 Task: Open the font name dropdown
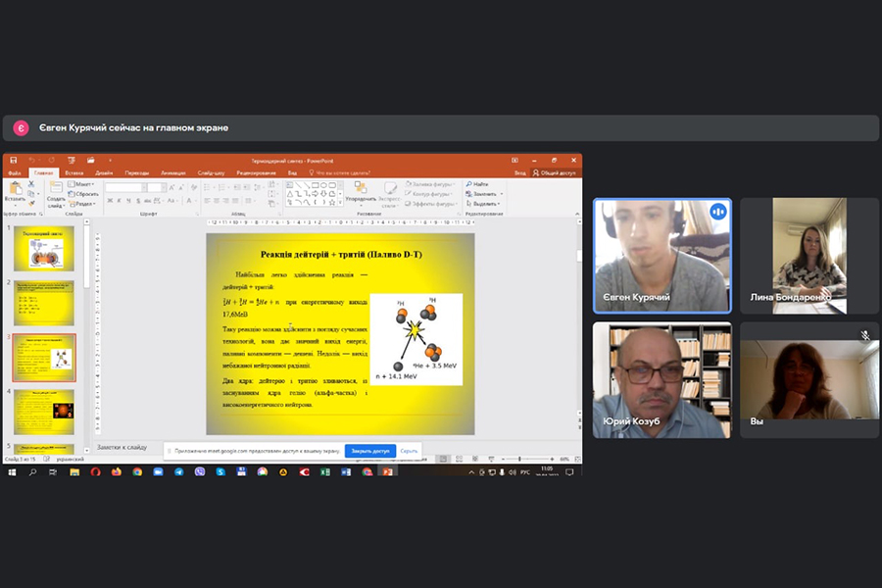[144, 187]
